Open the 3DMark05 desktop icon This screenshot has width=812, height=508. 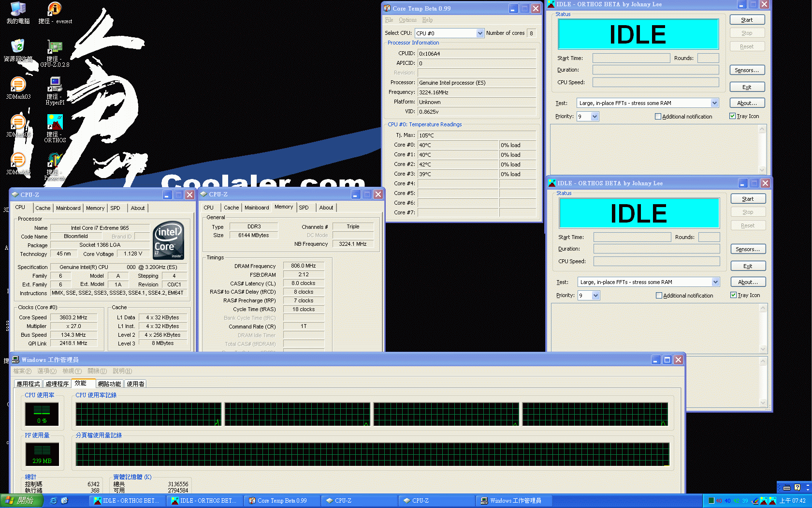point(18,122)
